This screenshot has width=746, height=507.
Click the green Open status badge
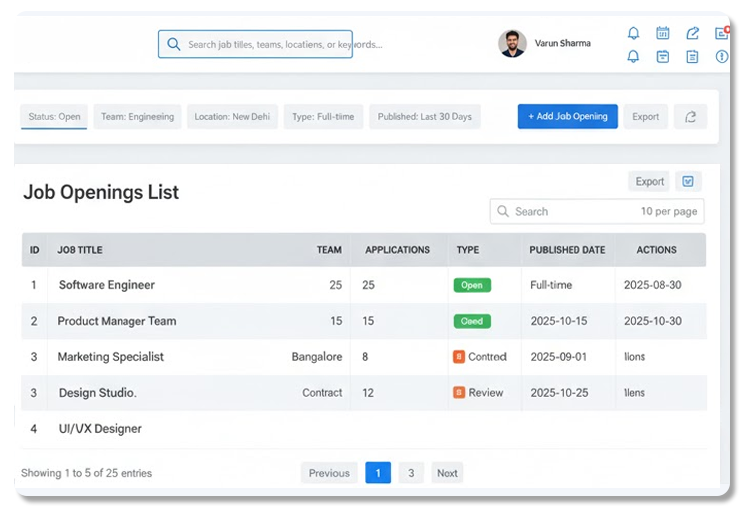pos(472,285)
